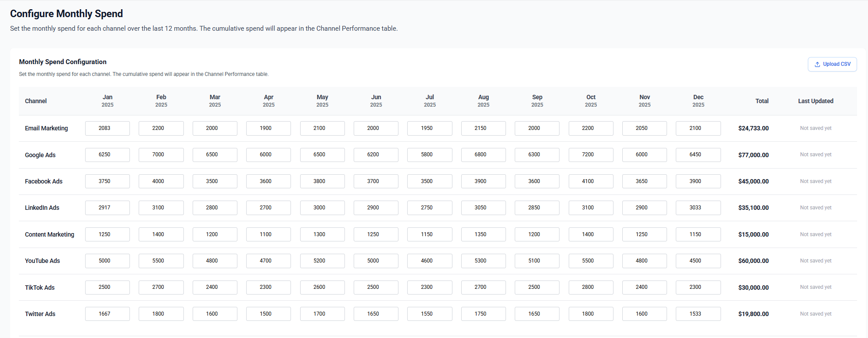Viewport: 868px width, 338px height.
Task: Edit Content Marketing Apr 2025 spend 1100
Action: point(269,234)
